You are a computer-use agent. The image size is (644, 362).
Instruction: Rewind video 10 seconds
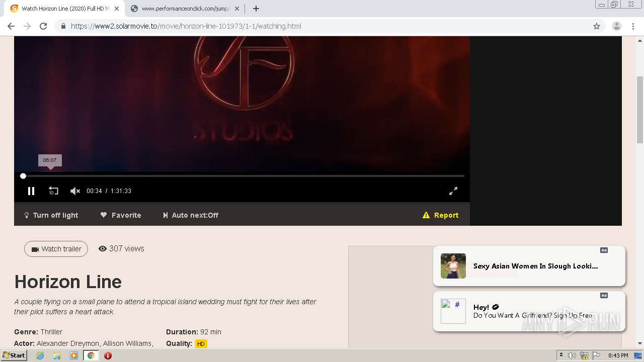[53, 191]
